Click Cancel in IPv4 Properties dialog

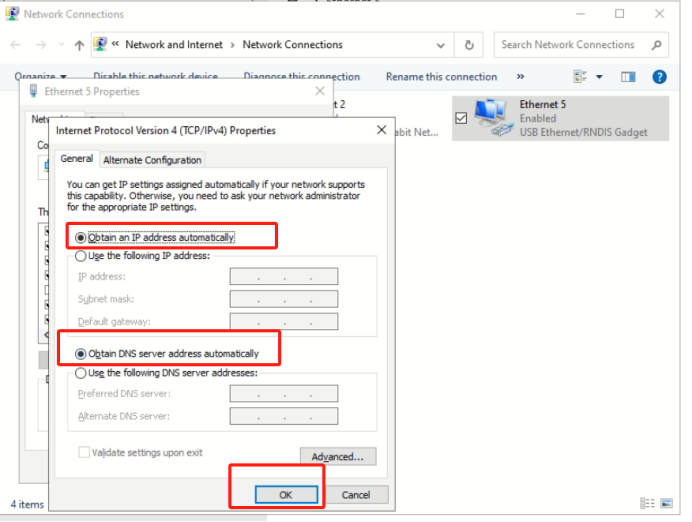tap(356, 495)
